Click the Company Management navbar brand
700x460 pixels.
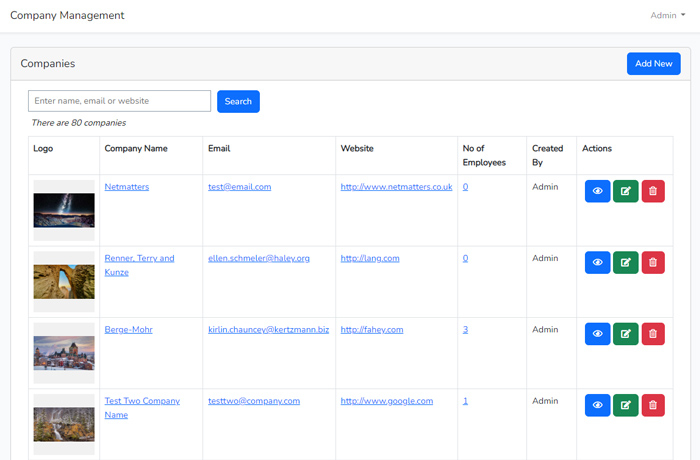(67, 15)
